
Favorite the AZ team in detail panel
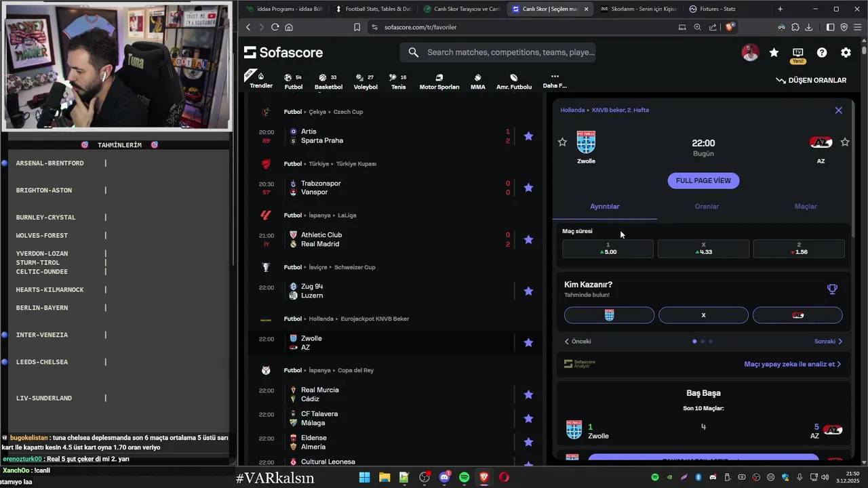click(x=845, y=142)
